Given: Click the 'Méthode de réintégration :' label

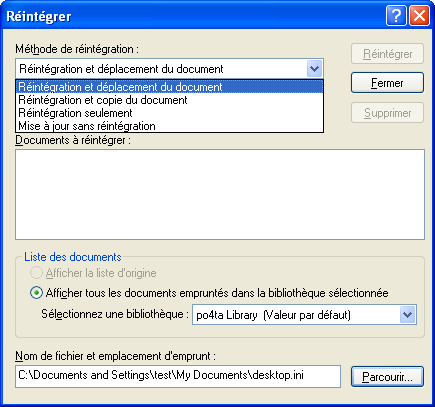Looking at the screenshot, I should [x=77, y=49].
